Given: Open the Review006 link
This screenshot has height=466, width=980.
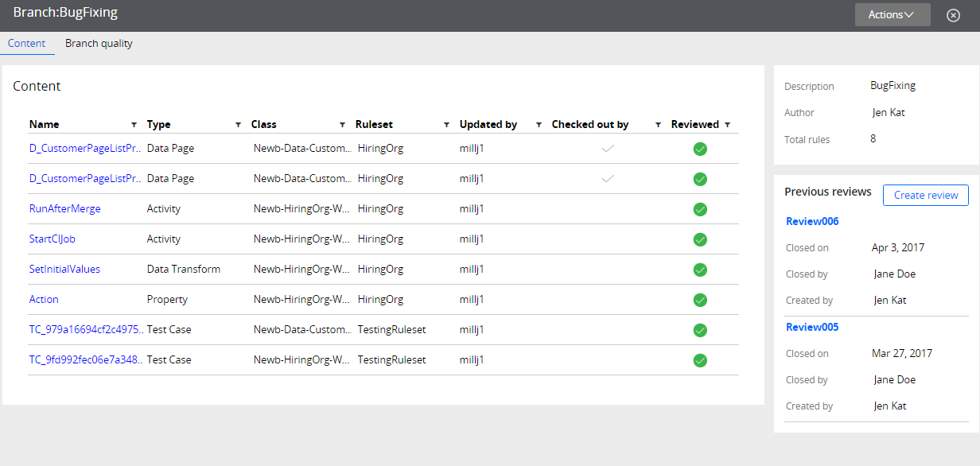Looking at the screenshot, I should click(812, 221).
